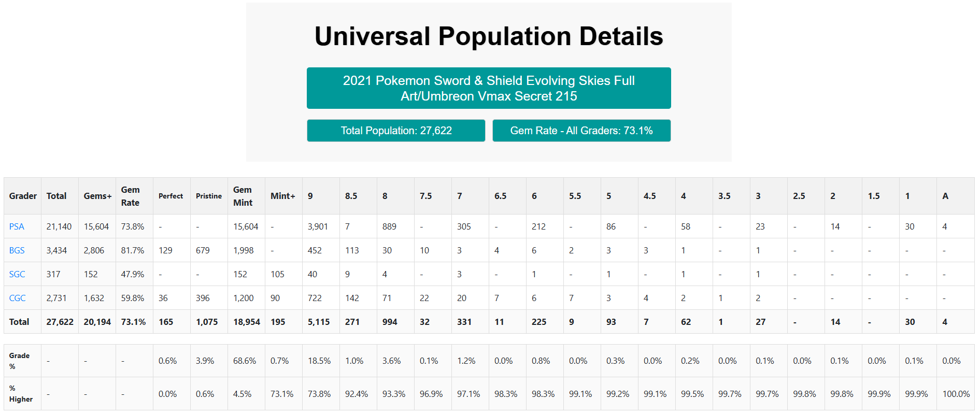Open the BGS grader link
Image resolution: width=980 pixels, height=413 pixels.
(x=17, y=250)
